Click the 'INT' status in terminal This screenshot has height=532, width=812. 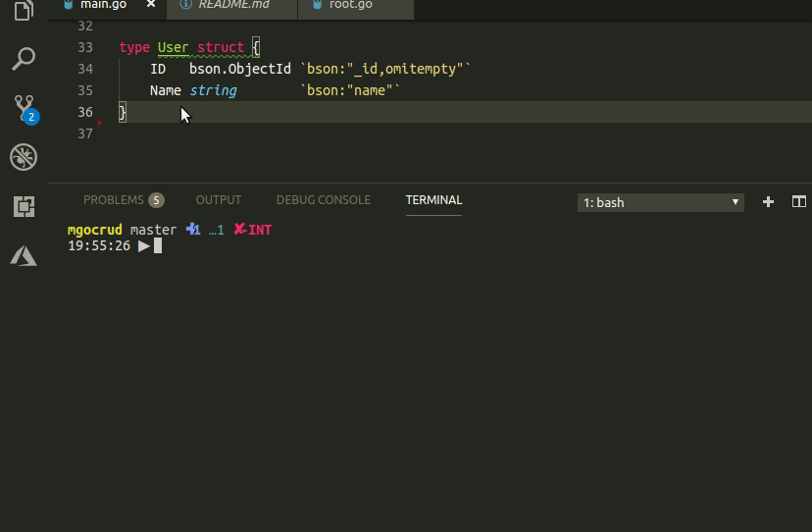click(x=260, y=230)
